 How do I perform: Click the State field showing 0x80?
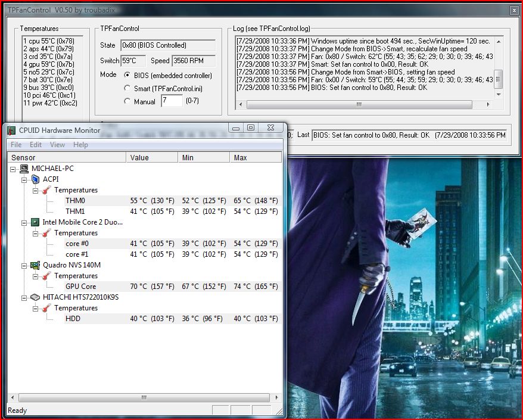pyautogui.click(x=168, y=45)
